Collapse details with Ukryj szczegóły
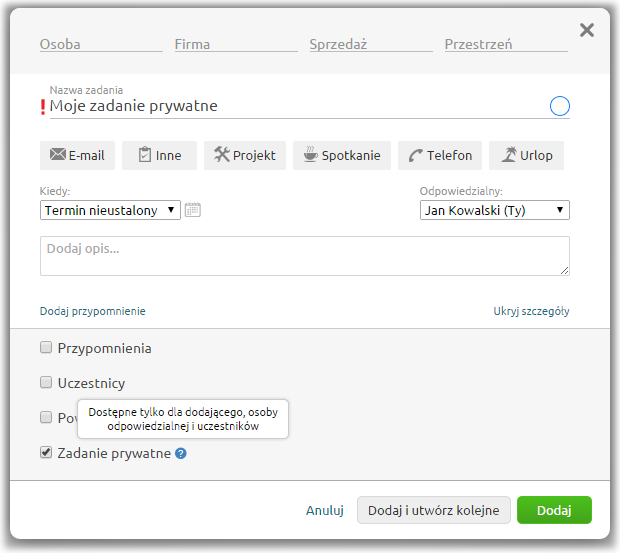 531,311
